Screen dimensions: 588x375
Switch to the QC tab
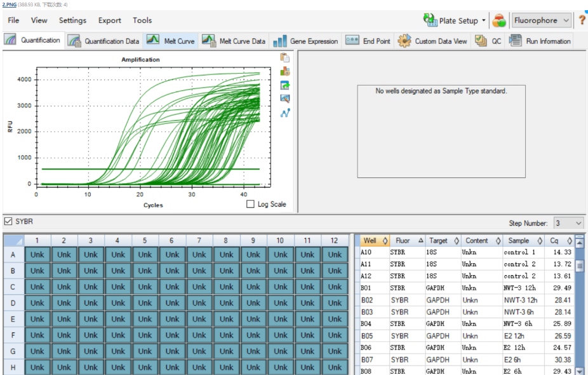pos(488,41)
